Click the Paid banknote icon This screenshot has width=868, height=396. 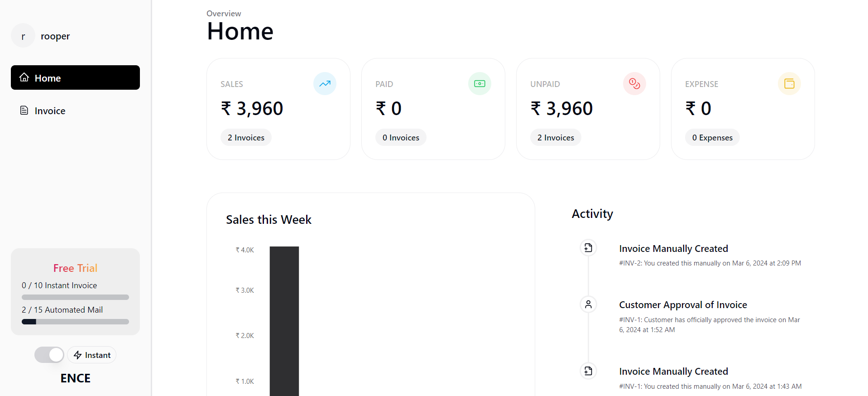(480, 84)
